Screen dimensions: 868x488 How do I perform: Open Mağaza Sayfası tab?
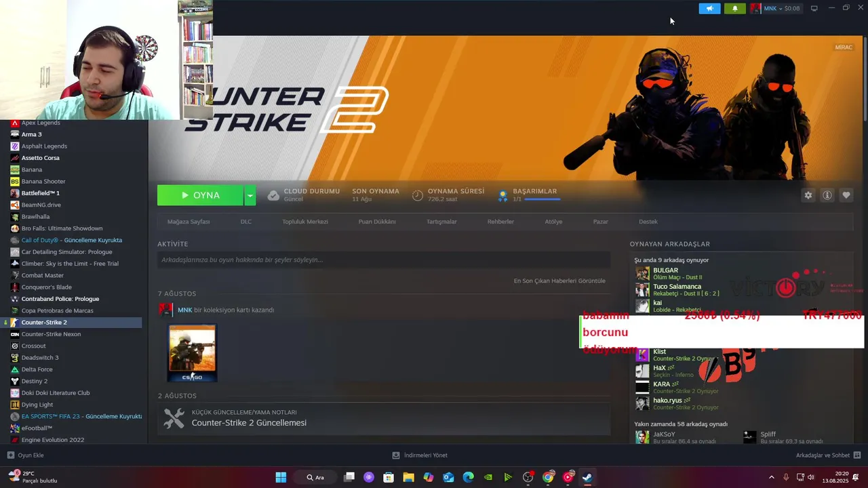[x=189, y=222]
